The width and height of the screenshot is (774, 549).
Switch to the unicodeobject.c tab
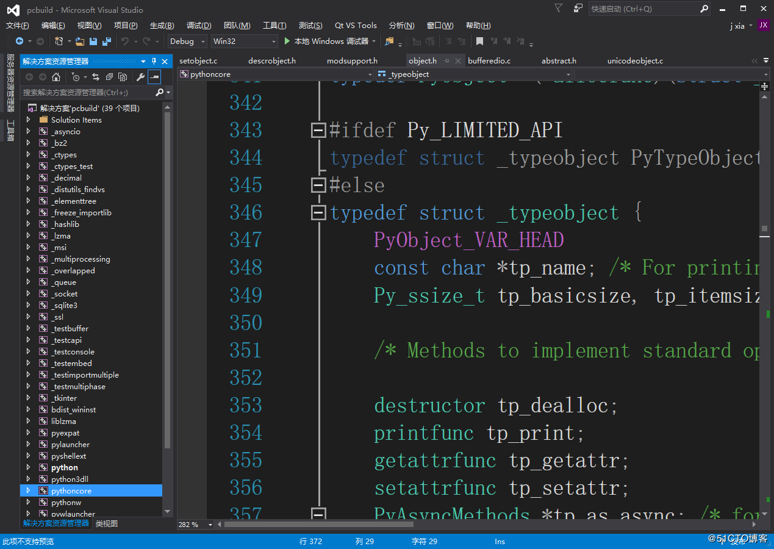(635, 61)
